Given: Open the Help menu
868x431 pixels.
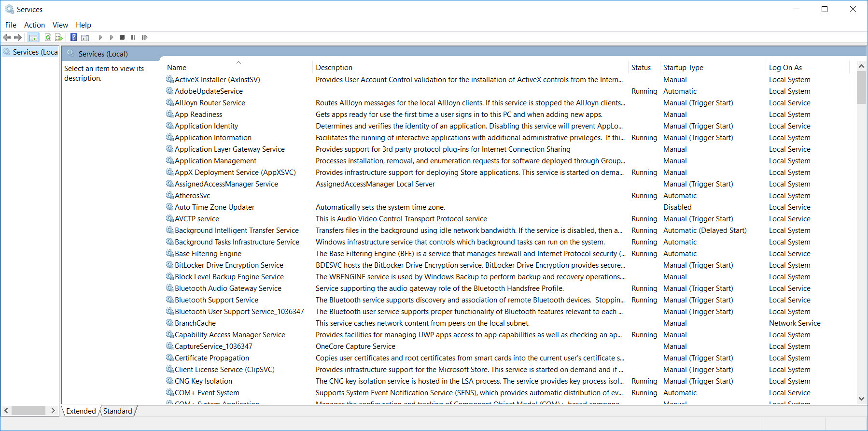Looking at the screenshot, I should (84, 25).
